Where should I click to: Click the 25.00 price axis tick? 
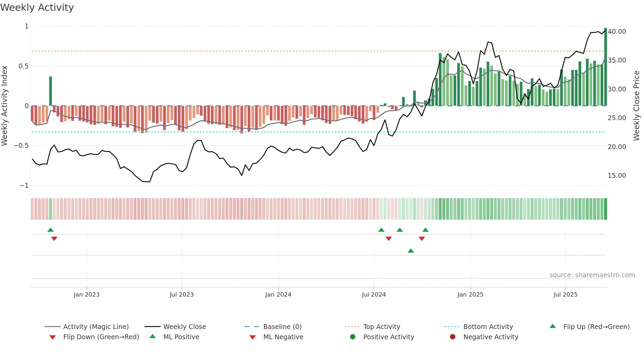point(617,118)
